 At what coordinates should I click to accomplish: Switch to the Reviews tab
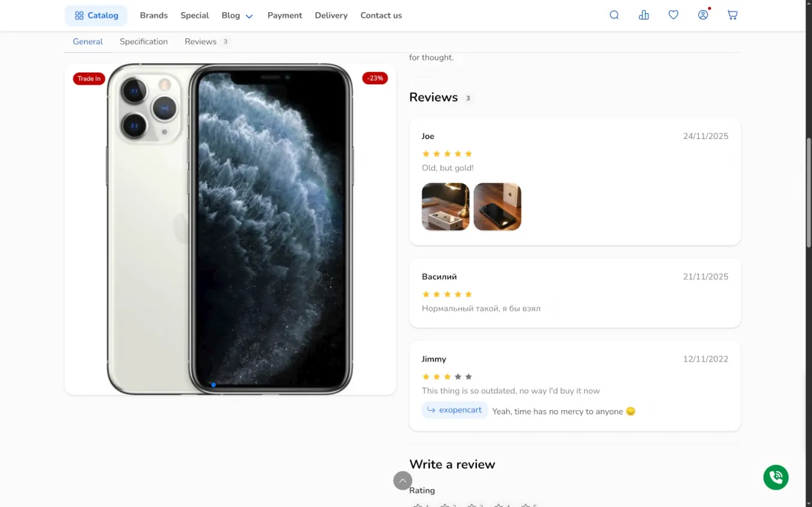point(207,41)
